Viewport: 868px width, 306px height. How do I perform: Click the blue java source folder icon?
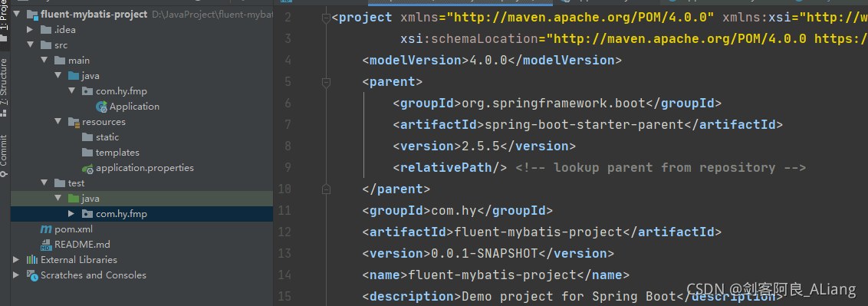tap(74, 76)
